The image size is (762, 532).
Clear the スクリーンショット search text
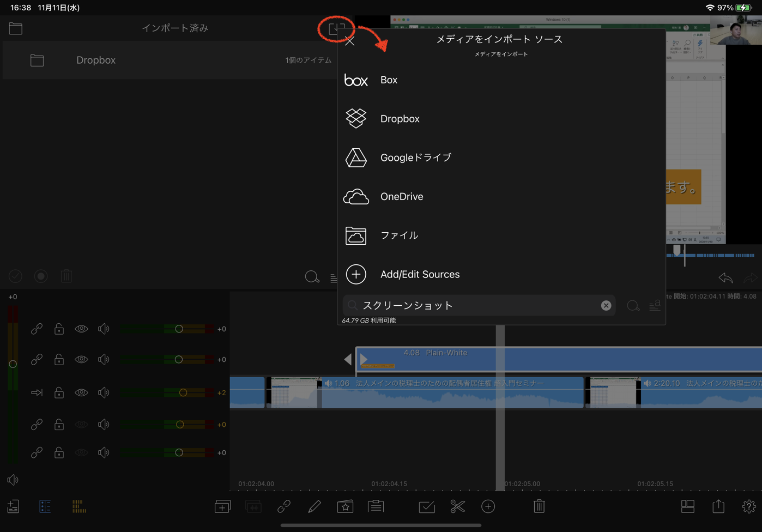tap(606, 306)
